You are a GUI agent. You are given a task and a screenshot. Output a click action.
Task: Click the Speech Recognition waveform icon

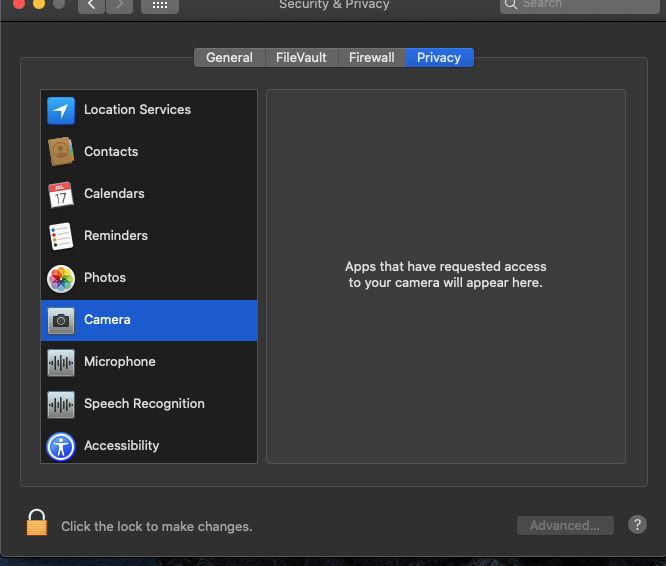[x=61, y=405]
